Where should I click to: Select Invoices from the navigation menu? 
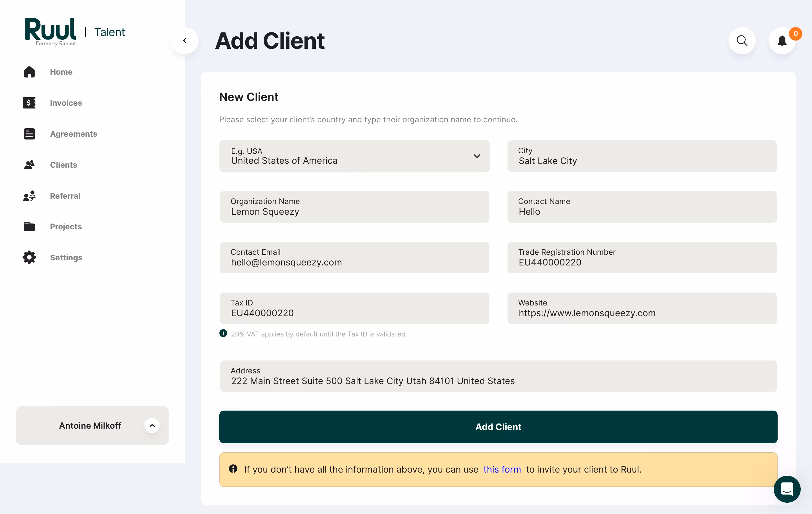(66, 103)
